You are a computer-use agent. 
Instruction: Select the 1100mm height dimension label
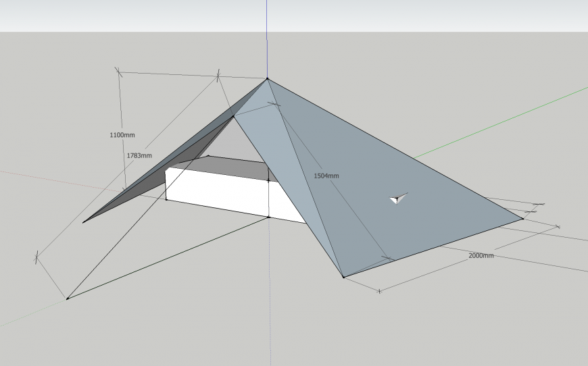[x=122, y=135]
